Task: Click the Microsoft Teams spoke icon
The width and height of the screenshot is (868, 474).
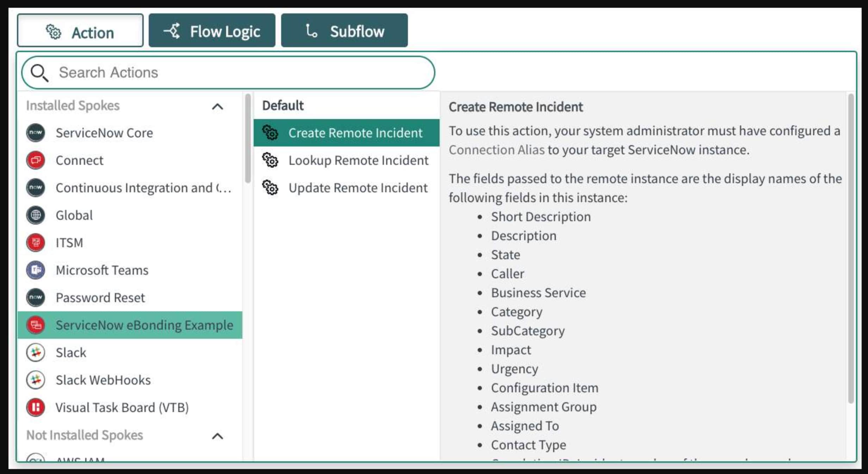Action: click(36, 270)
